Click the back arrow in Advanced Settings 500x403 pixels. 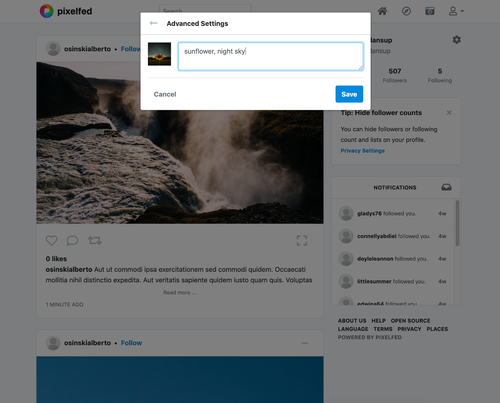[153, 23]
